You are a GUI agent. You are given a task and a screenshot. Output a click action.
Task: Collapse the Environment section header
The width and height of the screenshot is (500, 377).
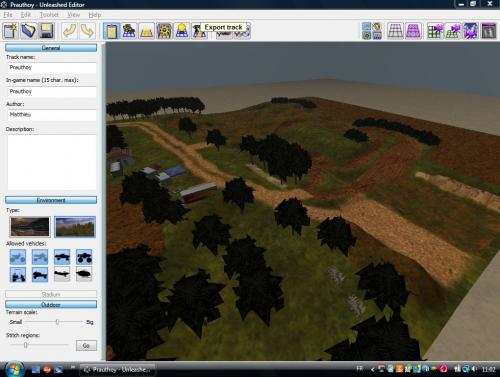click(51, 200)
